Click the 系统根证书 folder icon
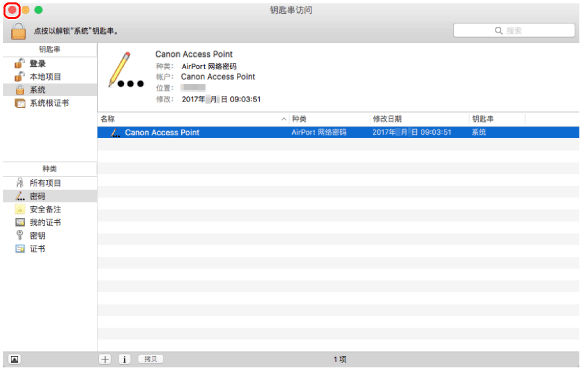Viewport: 580px width, 368px height. point(20,103)
